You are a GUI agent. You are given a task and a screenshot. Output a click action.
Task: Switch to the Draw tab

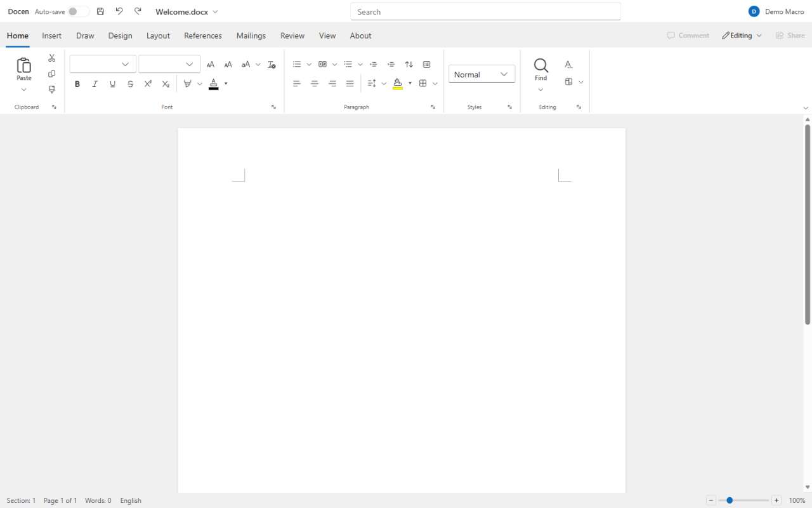pos(85,36)
